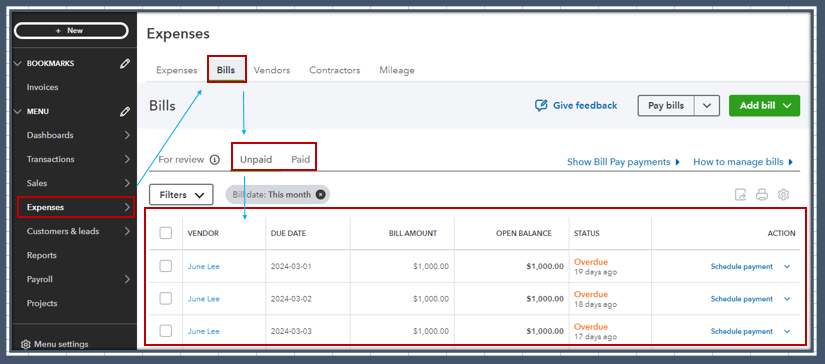The image size is (825, 364).
Task: Expand the Dashboards submenu arrow
Action: (x=127, y=135)
